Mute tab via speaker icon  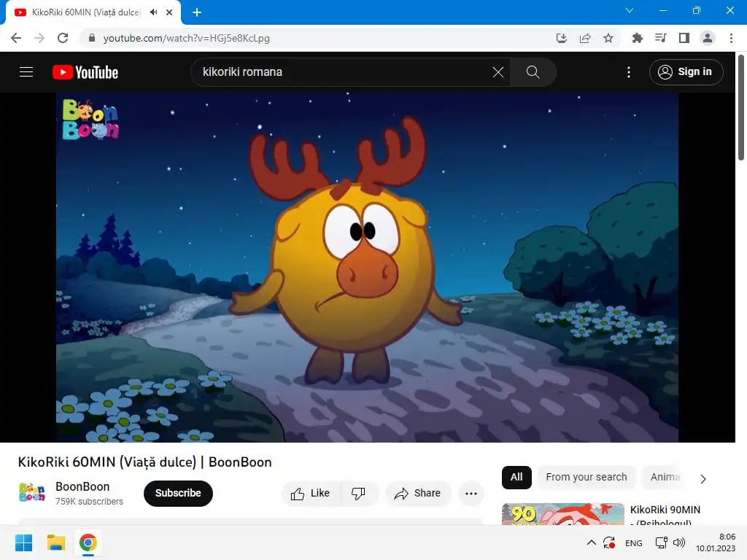153,12
